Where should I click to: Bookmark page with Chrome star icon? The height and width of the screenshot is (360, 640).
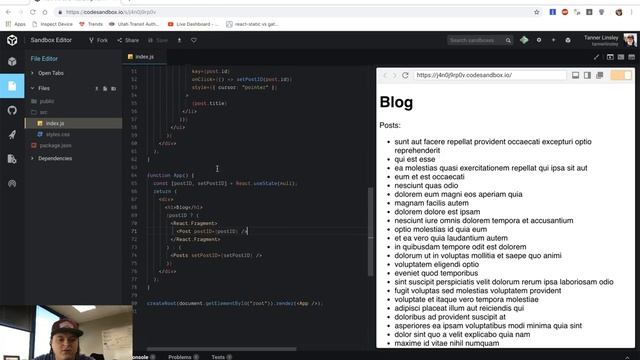pyautogui.click(x=537, y=12)
